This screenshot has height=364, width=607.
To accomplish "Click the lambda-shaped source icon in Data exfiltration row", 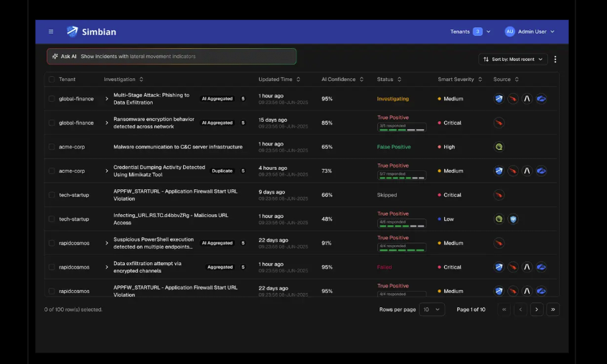I will click(527, 267).
